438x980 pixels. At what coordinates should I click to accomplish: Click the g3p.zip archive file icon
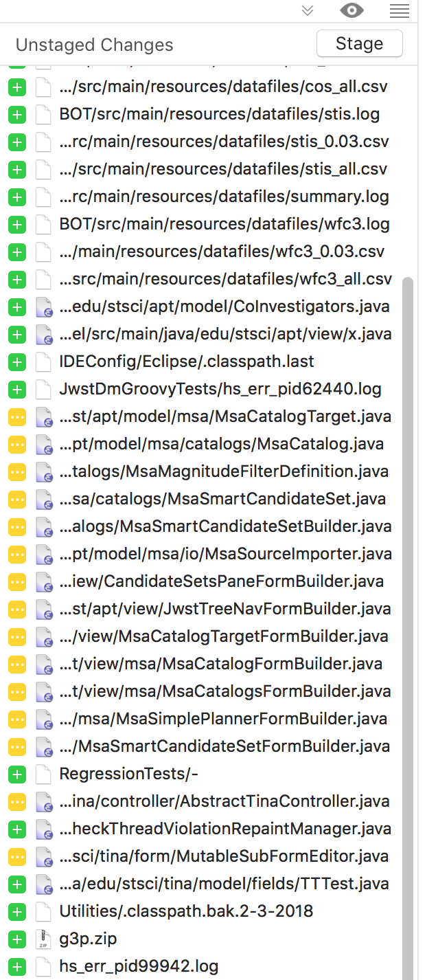[x=43, y=939]
